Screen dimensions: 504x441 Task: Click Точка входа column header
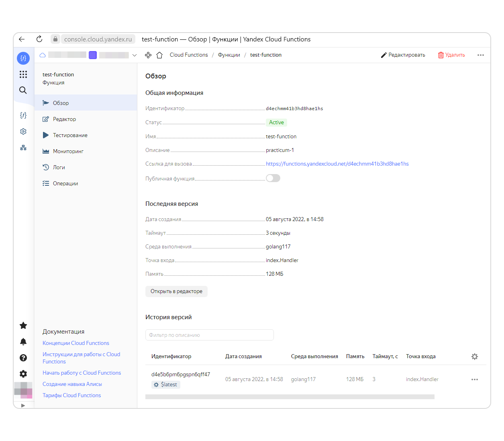[421, 357]
